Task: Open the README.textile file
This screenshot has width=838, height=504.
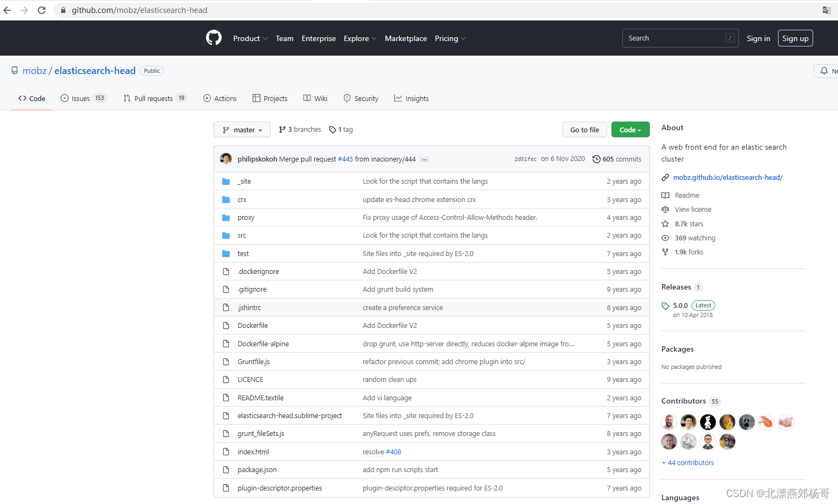Action: pos(261,398)
